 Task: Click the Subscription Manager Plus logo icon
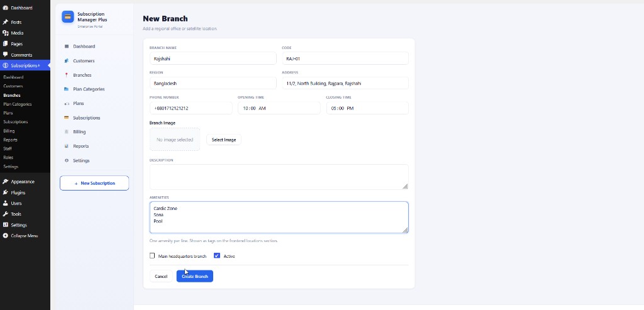tap(68, 17)
